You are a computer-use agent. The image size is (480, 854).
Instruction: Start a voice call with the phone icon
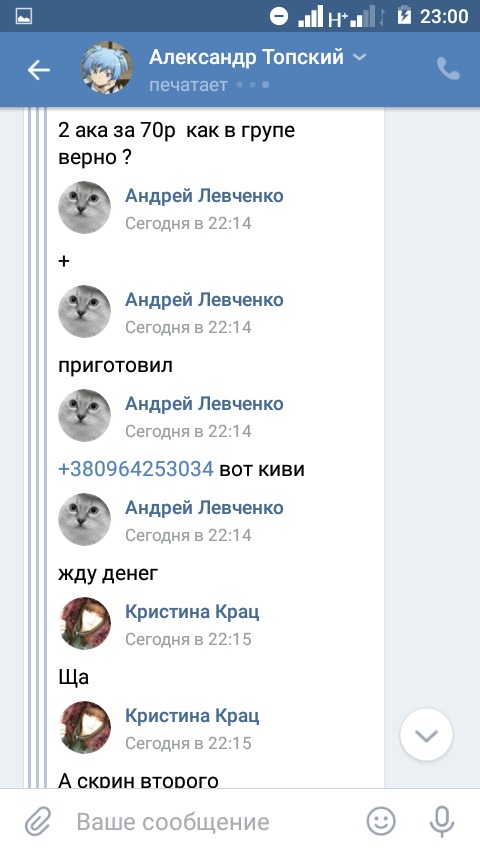point(448,69)
